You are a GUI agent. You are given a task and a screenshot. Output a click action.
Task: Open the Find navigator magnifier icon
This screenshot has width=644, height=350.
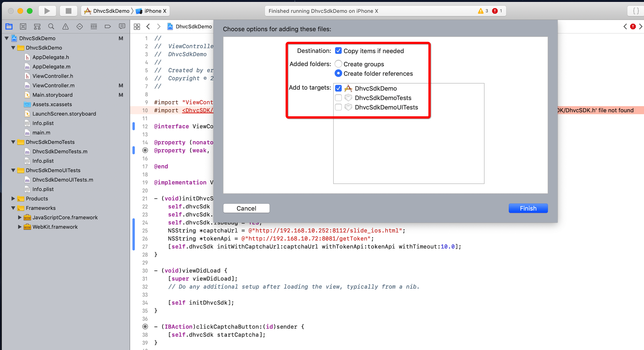(51, 27)
